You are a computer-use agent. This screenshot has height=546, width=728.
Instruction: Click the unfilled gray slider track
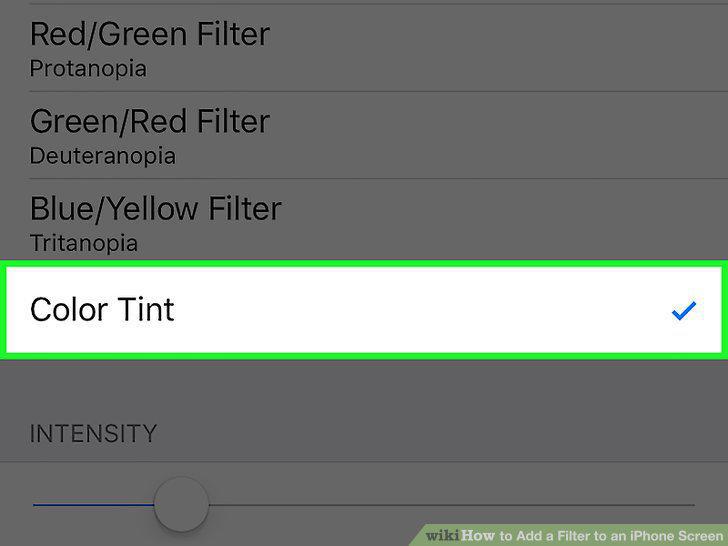tap(452, 505)
